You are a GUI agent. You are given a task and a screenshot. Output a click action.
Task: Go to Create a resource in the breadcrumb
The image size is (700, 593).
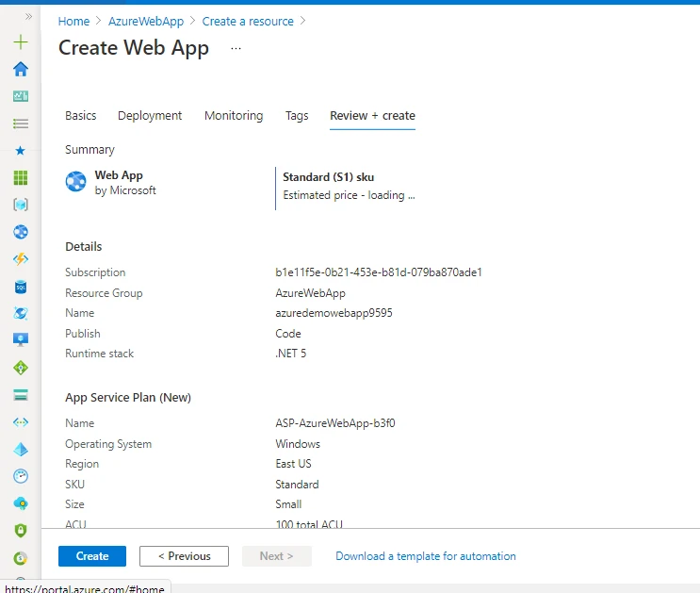click(248, 22)
